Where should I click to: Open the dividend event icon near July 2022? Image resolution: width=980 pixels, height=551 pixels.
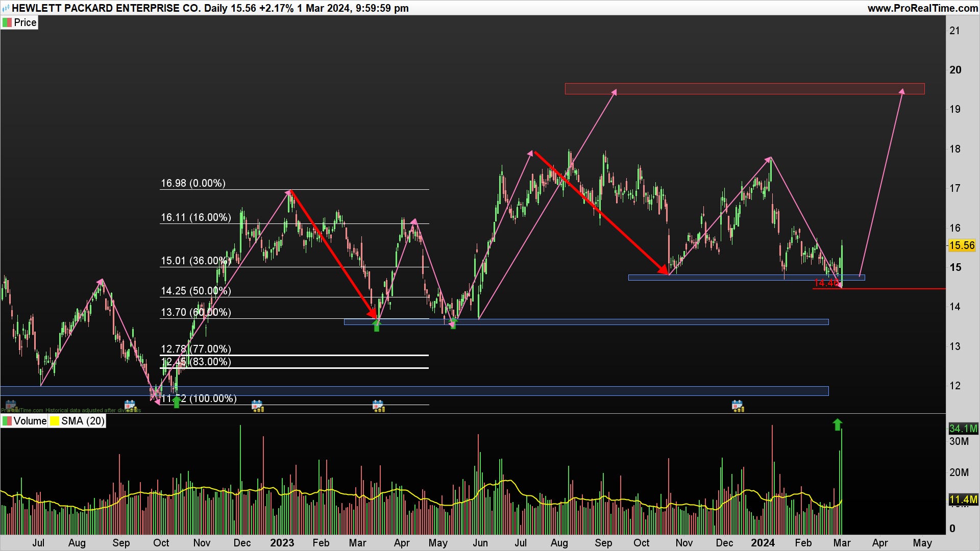point(10,406)
